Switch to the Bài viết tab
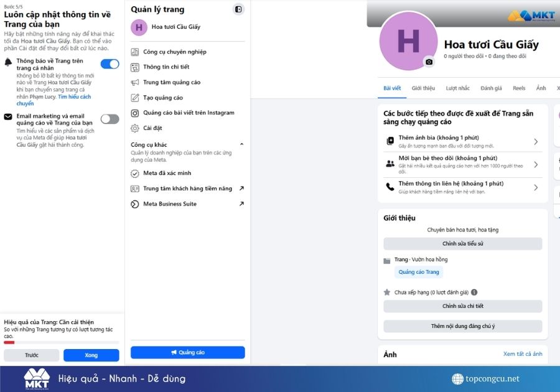 pyautogui.click(x=392, y=88)
